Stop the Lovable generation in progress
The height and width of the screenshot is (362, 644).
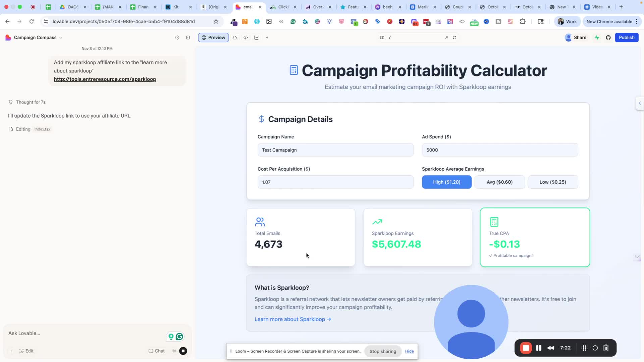[183, 351]
